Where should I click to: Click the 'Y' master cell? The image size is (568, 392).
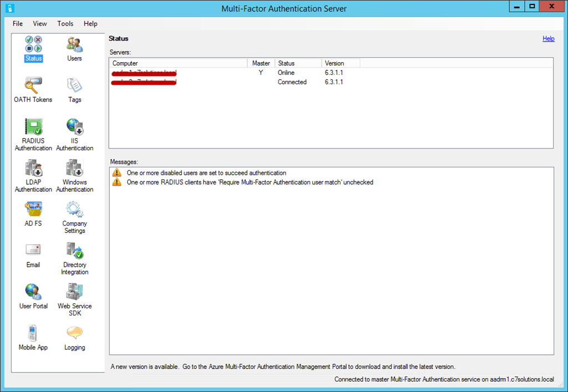coord(261,73)
